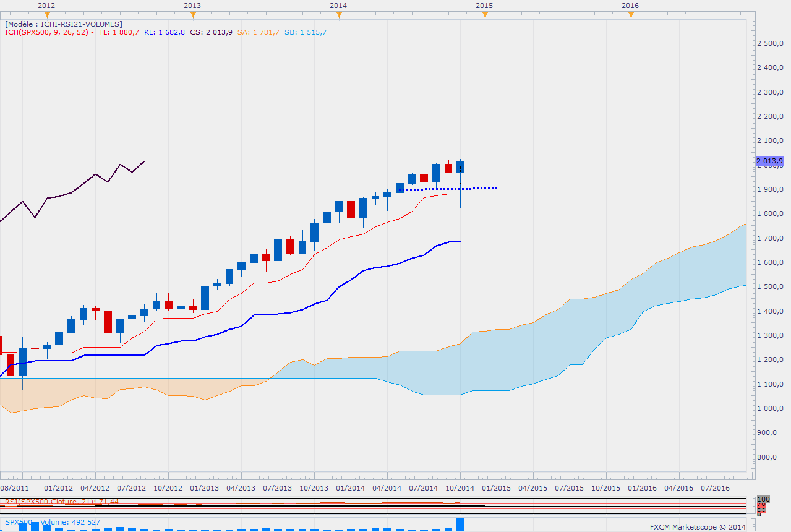Select the CS: 2 013,9 legend value
Viewport: 791px width, 532px height.
point(211,32)
